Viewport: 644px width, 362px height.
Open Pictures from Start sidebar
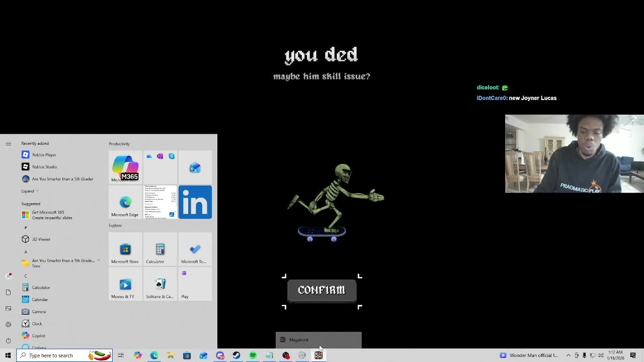pos(8,308)
